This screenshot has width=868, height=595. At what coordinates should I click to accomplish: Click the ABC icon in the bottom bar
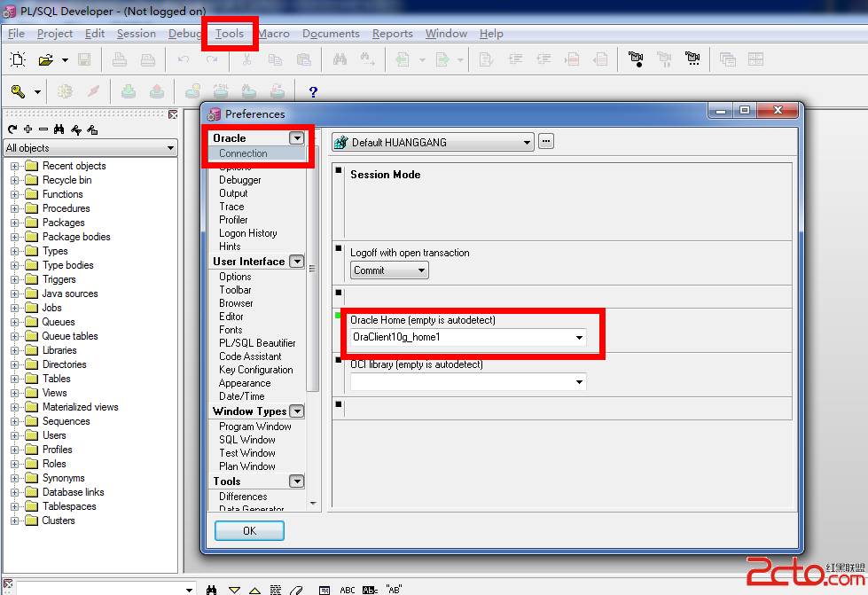pos(348,590)
